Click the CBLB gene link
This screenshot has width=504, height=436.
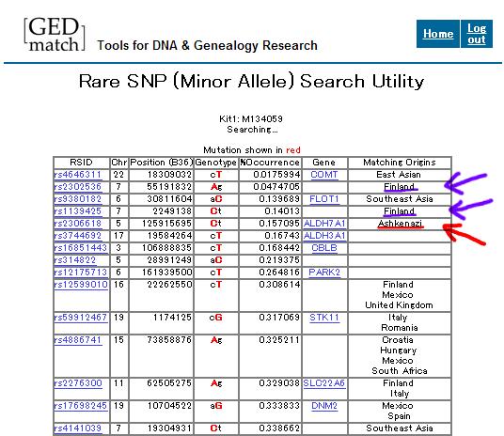tap(324, 248)
